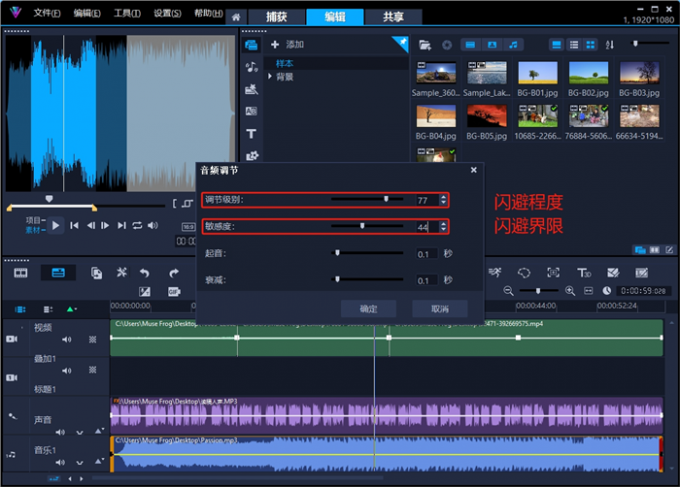The image size is (680, 487).
Task: Jump to start of preview
Action: coord(74,226)
